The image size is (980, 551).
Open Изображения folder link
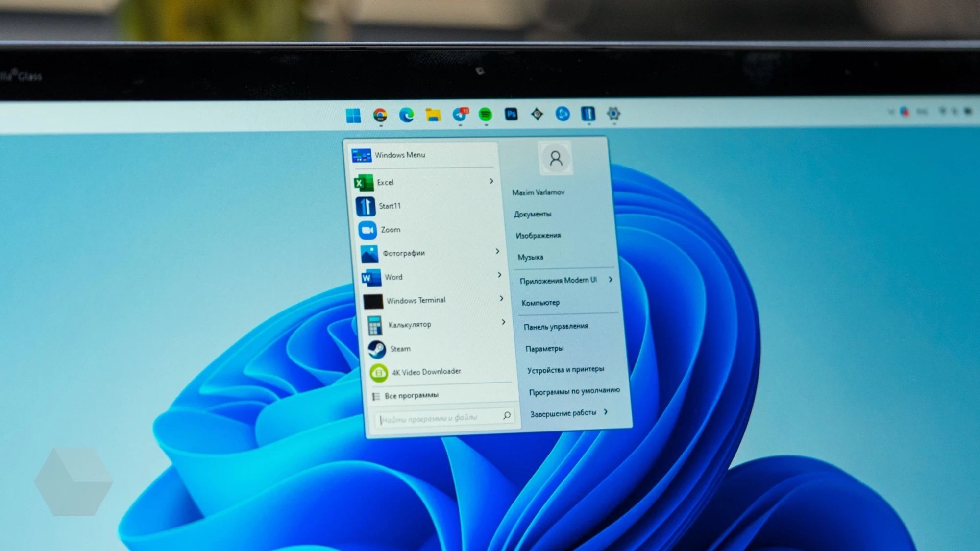[x=538, y=236]
